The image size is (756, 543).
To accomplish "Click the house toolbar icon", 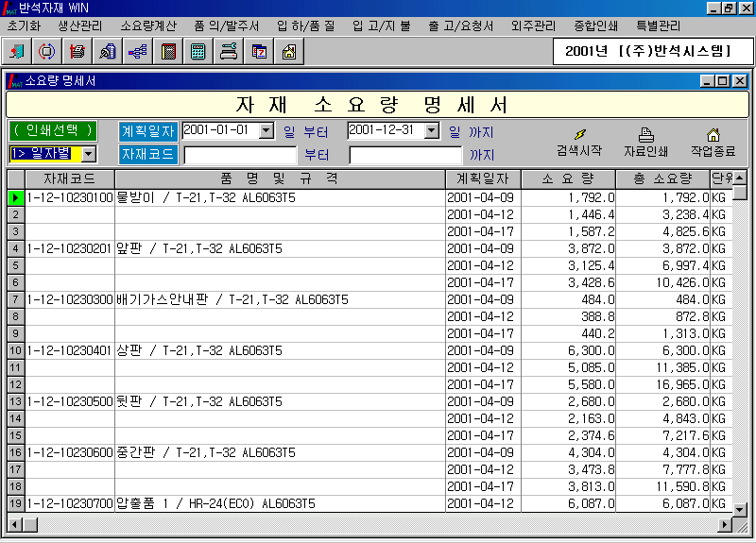I will pyautogui.click(x=288, y=51).
